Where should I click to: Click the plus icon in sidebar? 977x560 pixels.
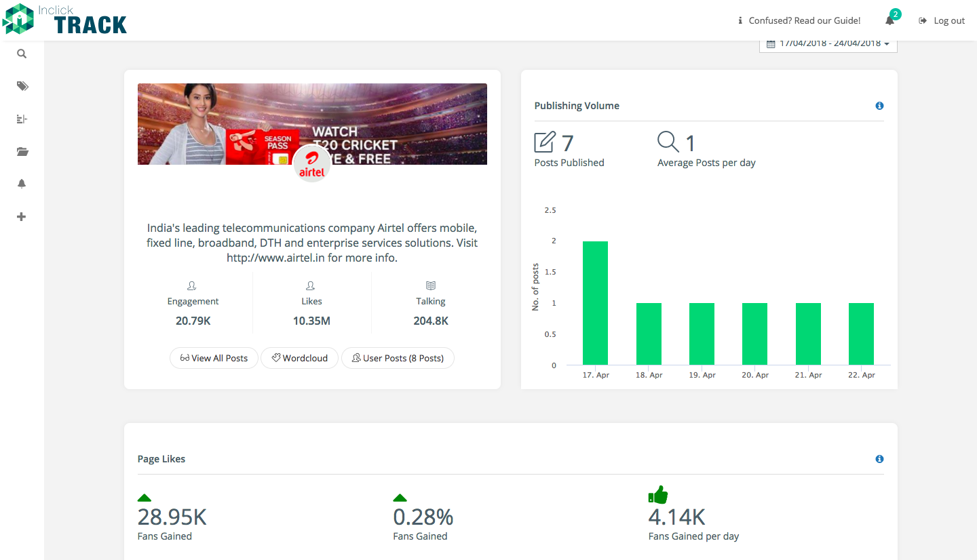pos(22,217)
